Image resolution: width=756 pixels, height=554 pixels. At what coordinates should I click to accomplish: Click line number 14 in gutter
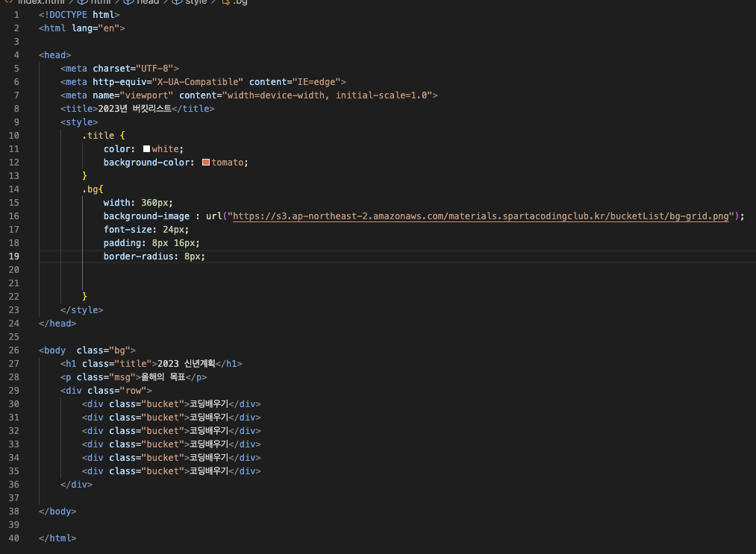point(14,189)
